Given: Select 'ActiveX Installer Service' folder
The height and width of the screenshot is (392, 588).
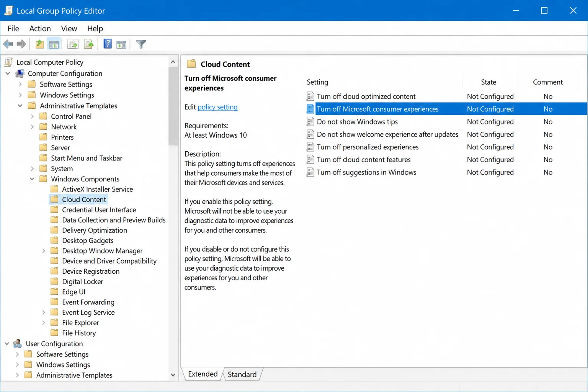Looking at the screenshot, I should 97,189.
